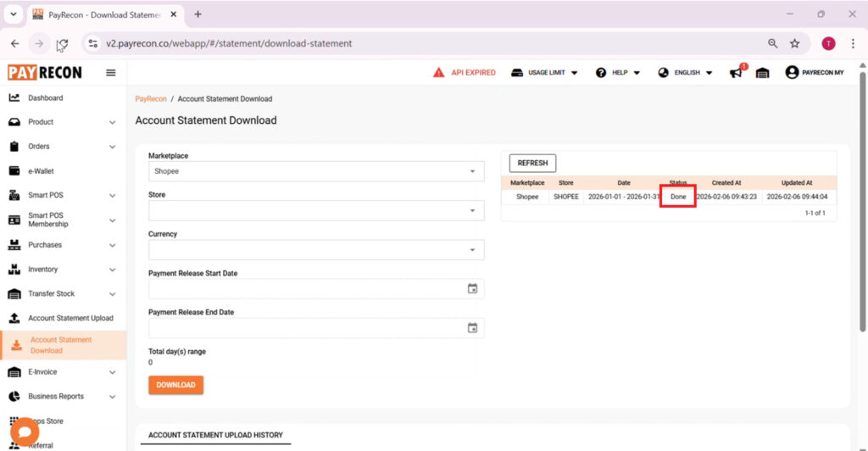Open the Store dropdown

tap(316, 210)
